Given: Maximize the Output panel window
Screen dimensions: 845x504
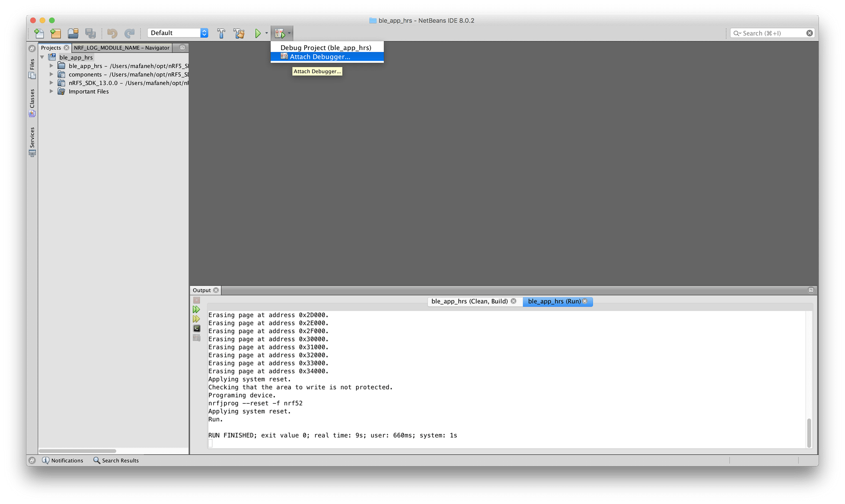Looking at the screenshot, I should 811,290.
